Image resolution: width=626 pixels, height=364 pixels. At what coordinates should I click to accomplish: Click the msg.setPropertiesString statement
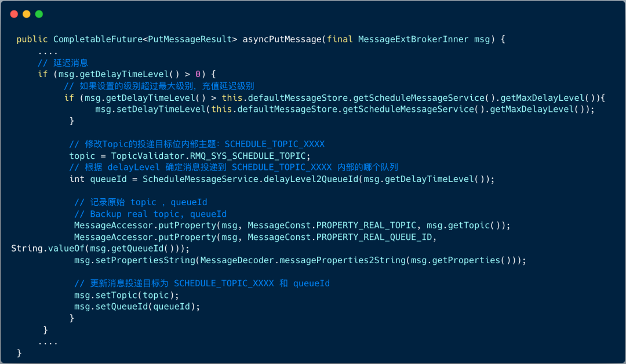point(135,260)
